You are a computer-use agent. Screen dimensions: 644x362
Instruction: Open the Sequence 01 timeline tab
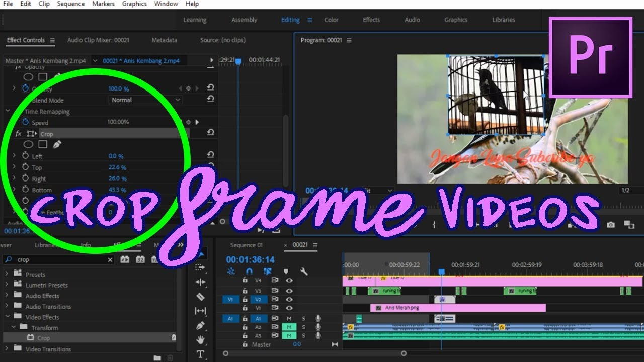coord(247,245)
